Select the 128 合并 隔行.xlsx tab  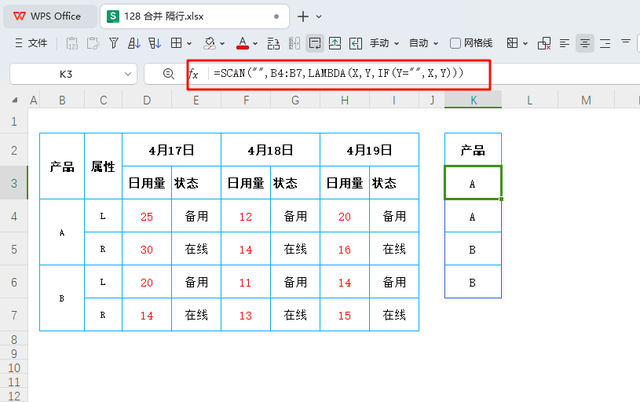point(194,16)
